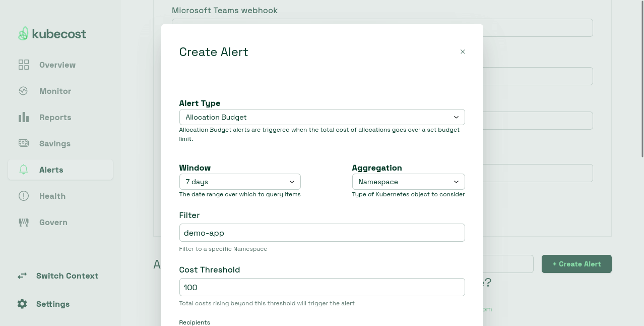Click the Overview grid icon in sidebar
The width and height of the screenshot is (644, 326).
(23, 65)
